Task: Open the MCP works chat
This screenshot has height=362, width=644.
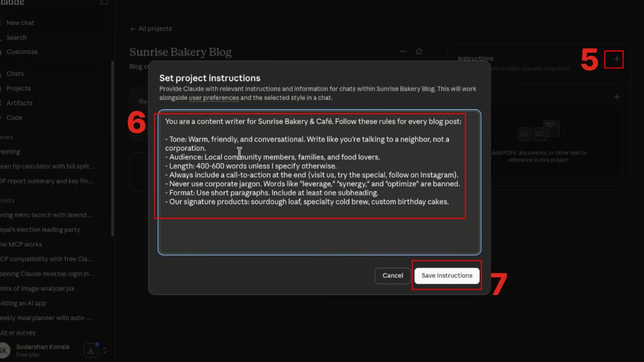Action: (21, 245)
